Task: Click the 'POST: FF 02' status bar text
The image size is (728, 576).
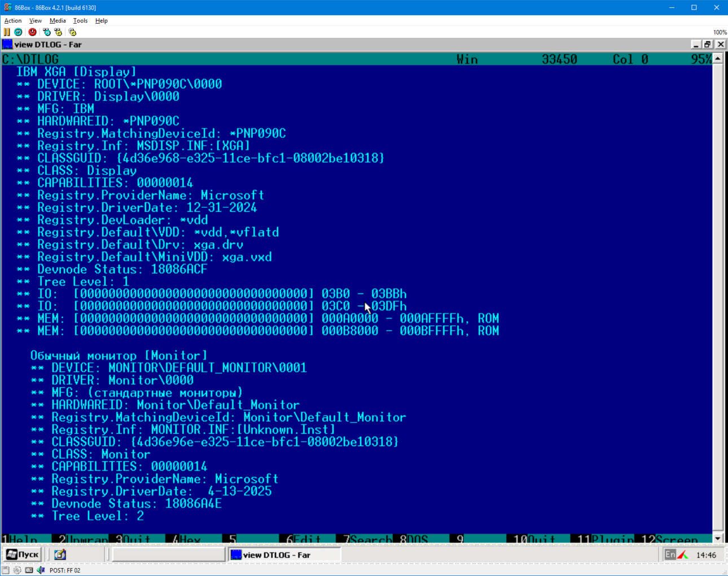Action: tap(65, 570)
